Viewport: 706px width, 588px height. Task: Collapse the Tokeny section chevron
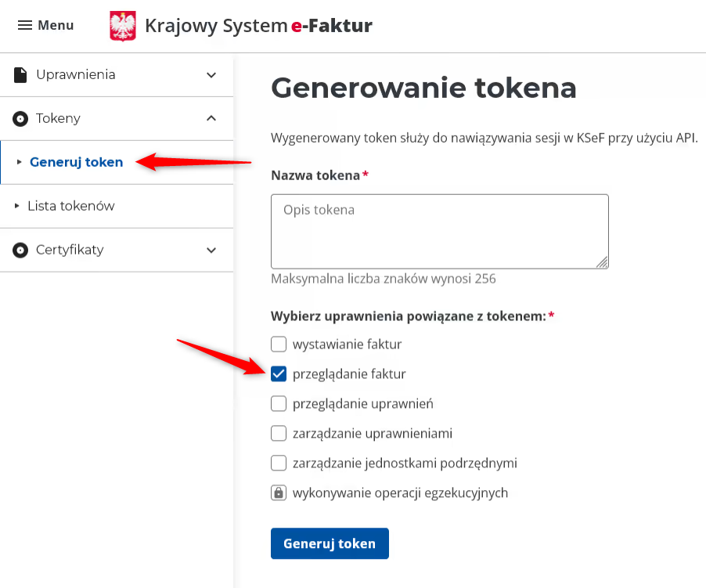(211, 119)
